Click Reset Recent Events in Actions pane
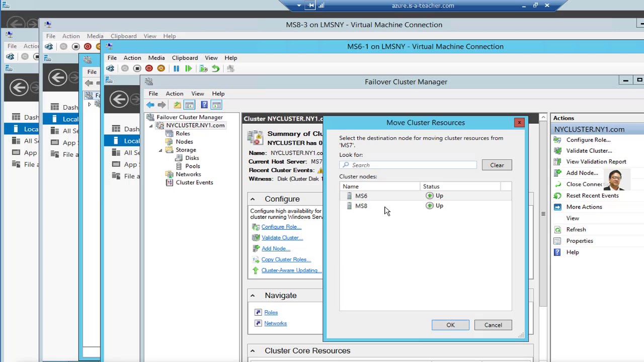 592,196
